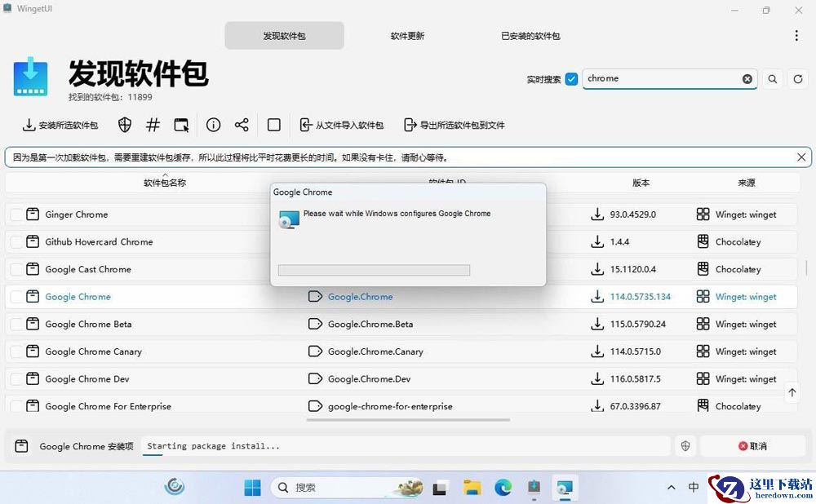This screenshot has height=504, width=816.
Task: Select Google.Chrome.Beta package ID text
Action: [x=370, y=324]
